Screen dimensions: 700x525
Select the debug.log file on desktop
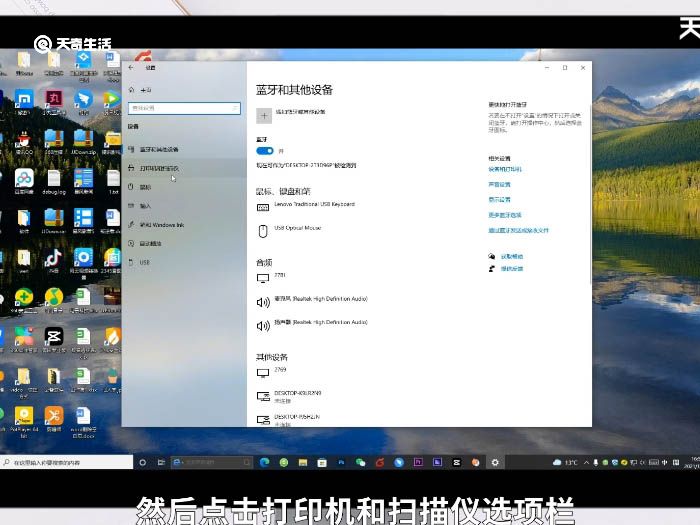(x=54, y=182)
